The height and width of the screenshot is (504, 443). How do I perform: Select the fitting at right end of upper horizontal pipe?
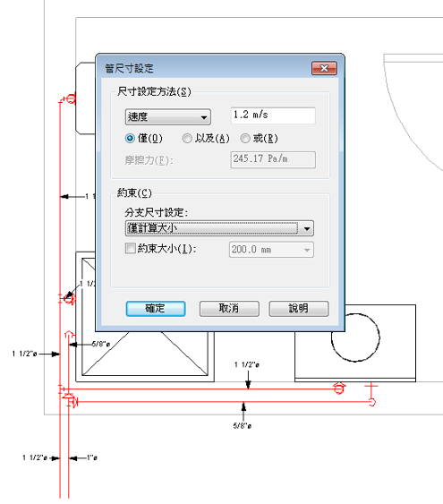339,388
